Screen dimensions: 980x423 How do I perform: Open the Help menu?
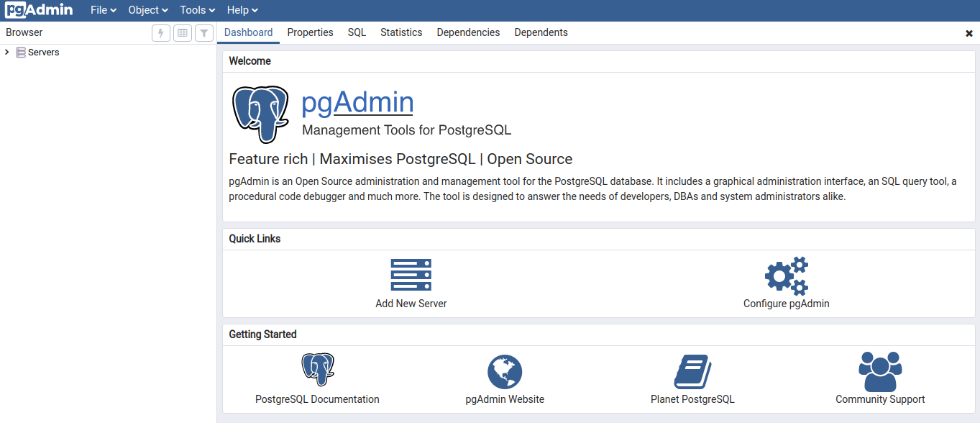242,9
